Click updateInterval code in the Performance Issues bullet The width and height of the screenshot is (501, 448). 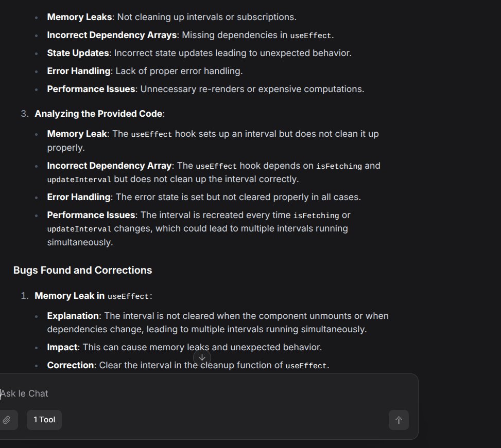click(79, 229)
